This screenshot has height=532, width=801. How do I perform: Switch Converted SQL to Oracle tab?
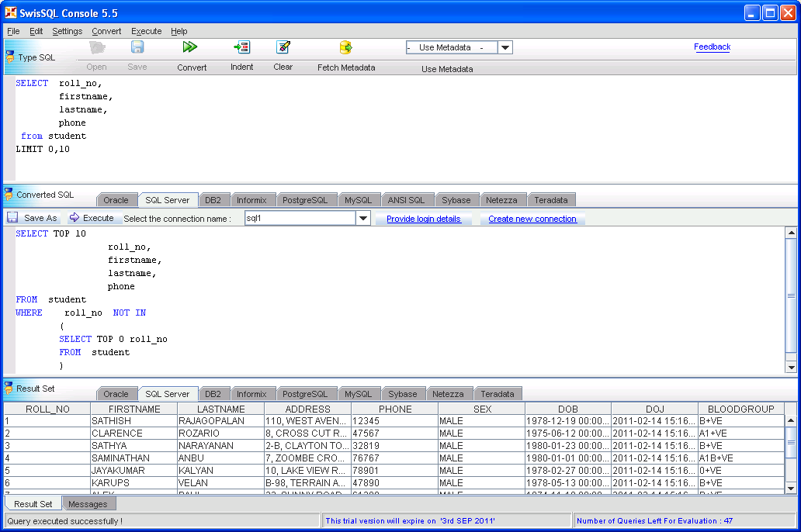click(116, 200)
